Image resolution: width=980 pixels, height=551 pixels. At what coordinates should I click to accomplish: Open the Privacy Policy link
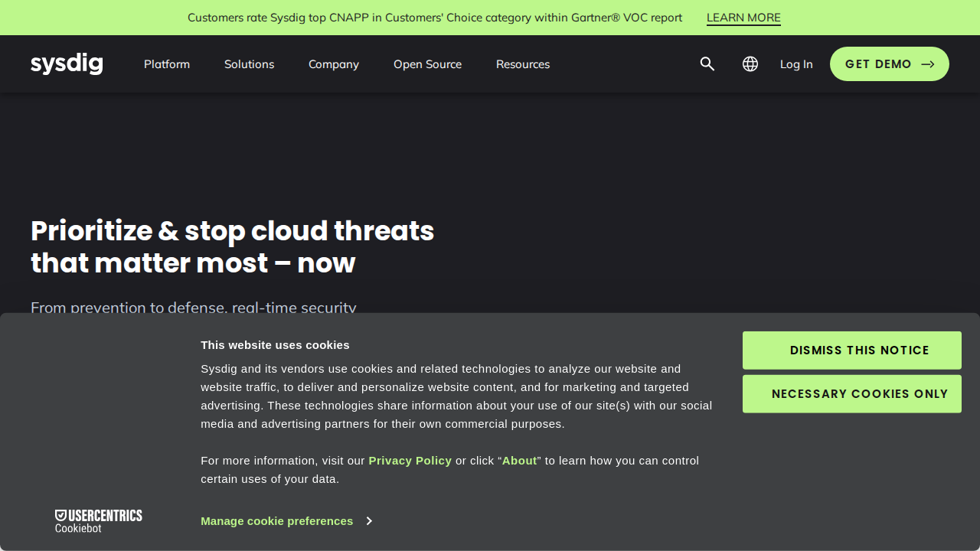410,461
